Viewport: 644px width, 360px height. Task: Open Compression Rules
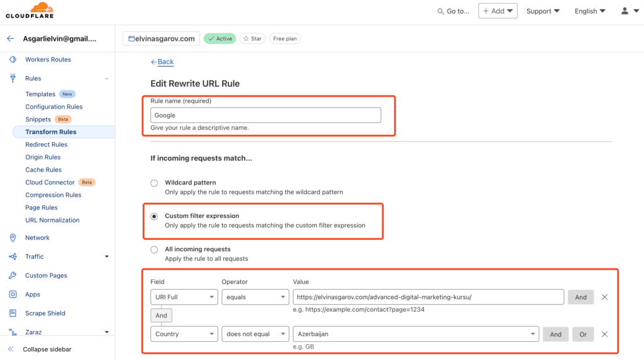point(53,195)
